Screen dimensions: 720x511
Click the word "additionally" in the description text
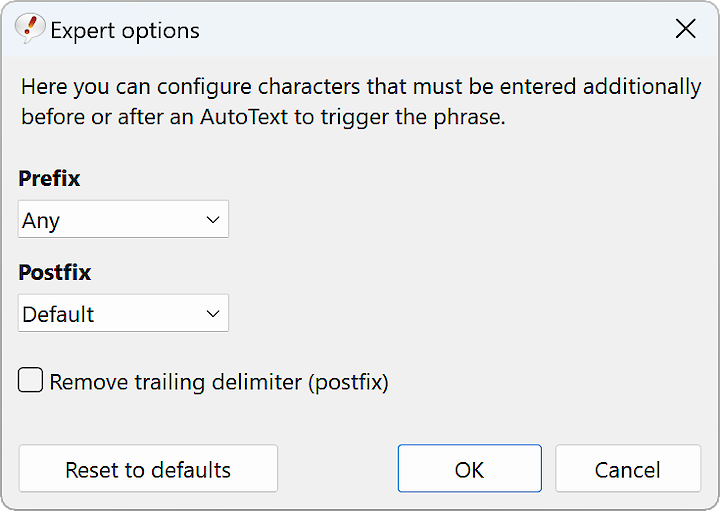click(x=642, y=87)
